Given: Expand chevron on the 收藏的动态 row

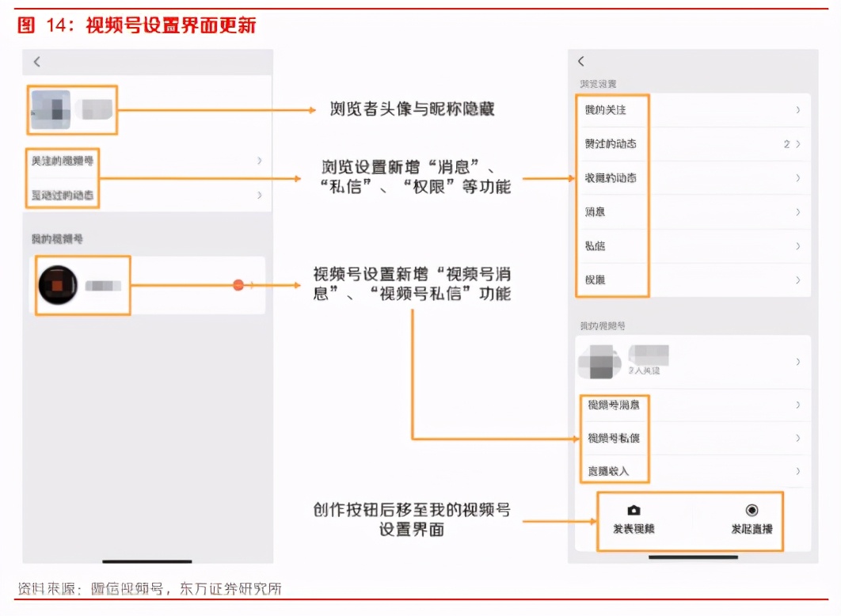Looking at the screenshot, I should pos(798,178).
